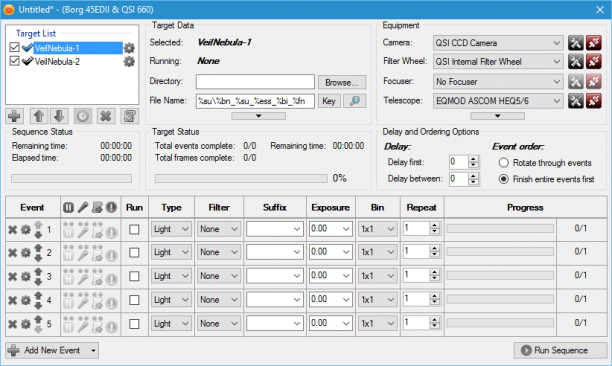The width and height of the screenshot is (612, 366).
Task: Open Focuser settings wrench icon
Action: coord(576,82)
